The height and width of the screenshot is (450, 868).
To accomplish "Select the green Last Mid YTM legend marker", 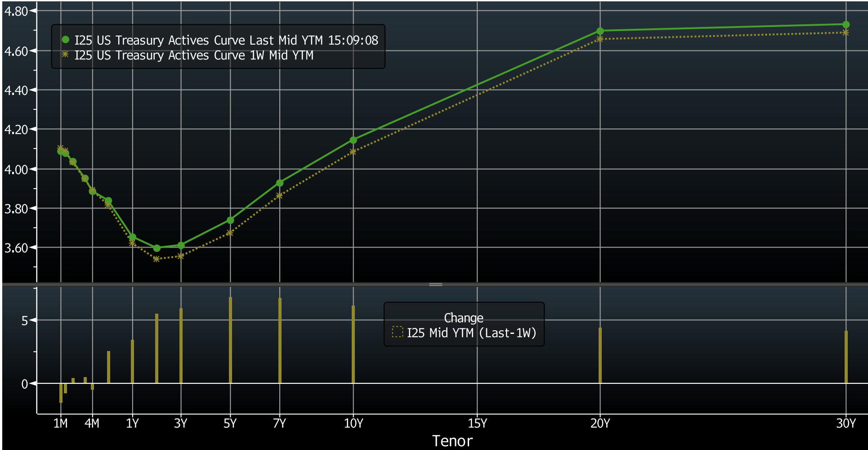I will (66, 40).
